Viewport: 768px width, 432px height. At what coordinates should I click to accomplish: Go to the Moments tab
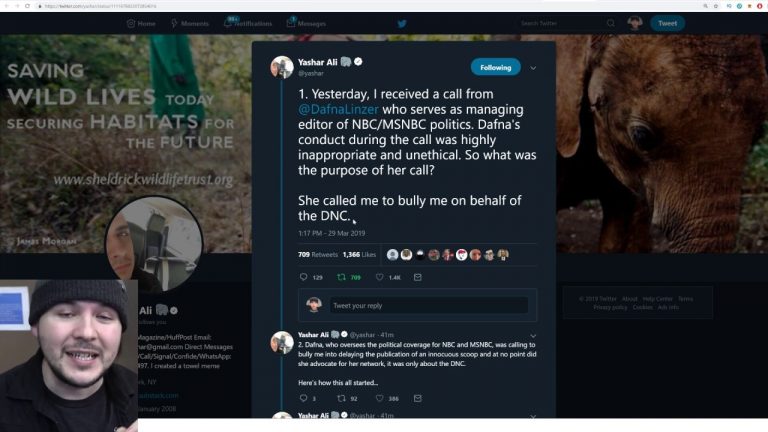pyautogui.click(x=190, y=23)
